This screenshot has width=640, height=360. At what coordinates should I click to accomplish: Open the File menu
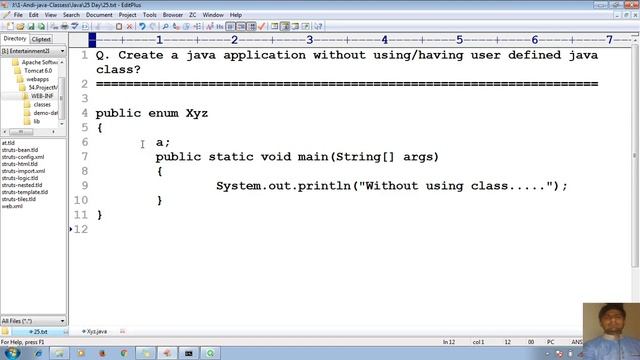point(18,15)
